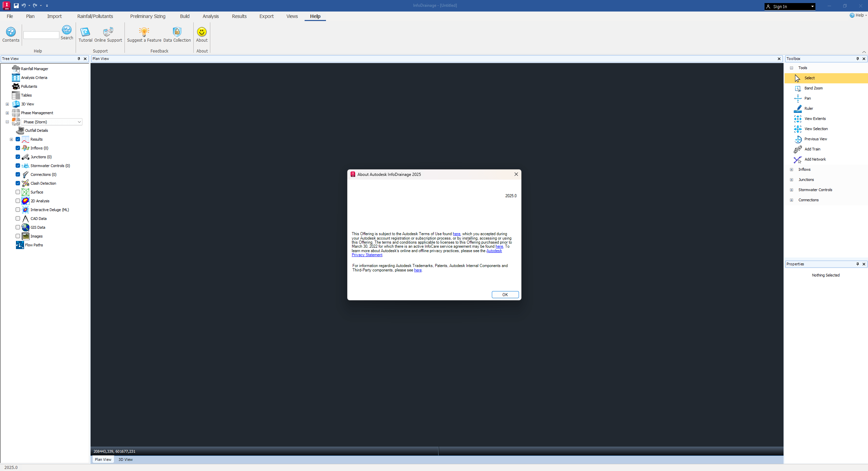Uncheck the Connections (0) checkbox
Image resolution: width=868 pixels, height=471 pixels.
[18, 175]
